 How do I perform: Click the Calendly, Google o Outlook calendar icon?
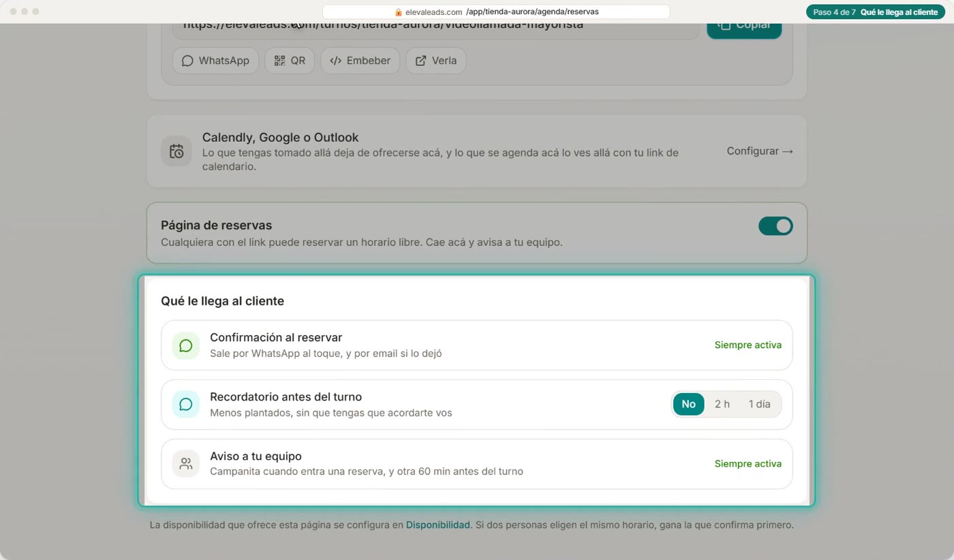pyautogui.click(x=176, y=151)
